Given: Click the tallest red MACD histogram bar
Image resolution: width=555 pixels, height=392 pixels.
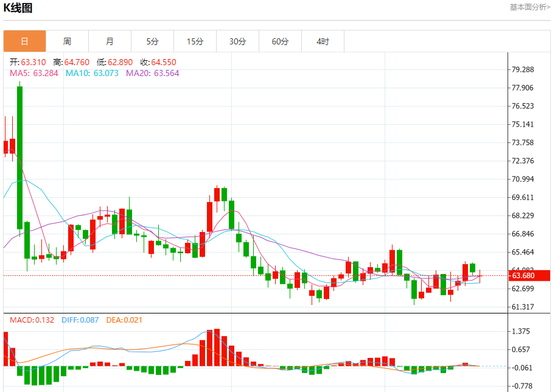Looking at the screenshot, I should pos(217,348).
